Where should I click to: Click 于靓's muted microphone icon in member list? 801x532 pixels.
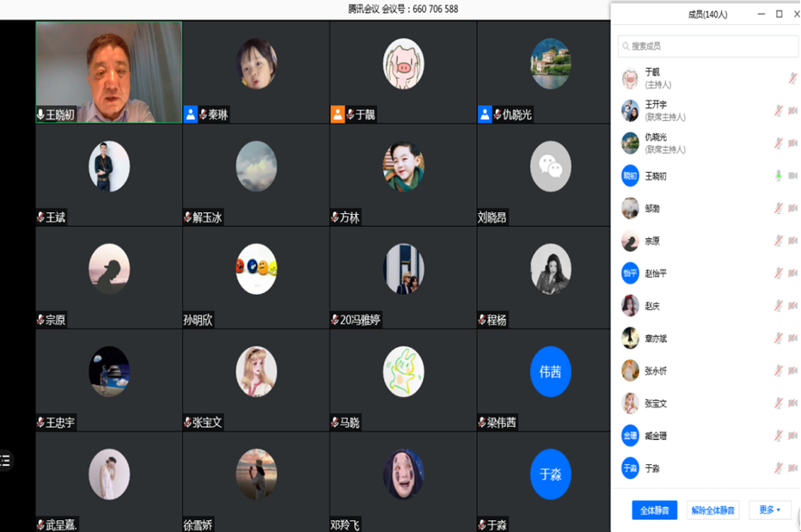coord(793,78)
